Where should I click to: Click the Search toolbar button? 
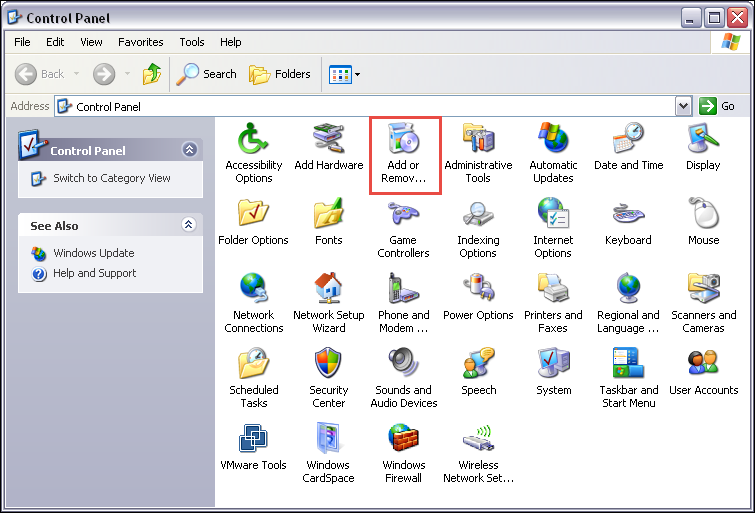click(x=206, y=74)
